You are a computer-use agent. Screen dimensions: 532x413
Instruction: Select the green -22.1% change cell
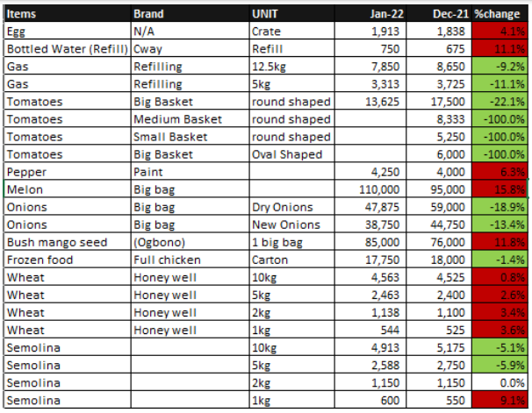(499, 102)
